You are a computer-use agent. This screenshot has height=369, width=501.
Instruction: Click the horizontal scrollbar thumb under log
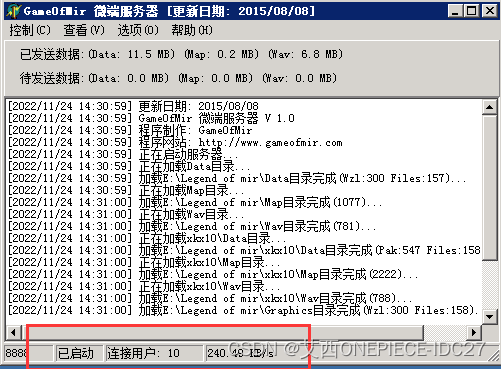pos(222,332)
